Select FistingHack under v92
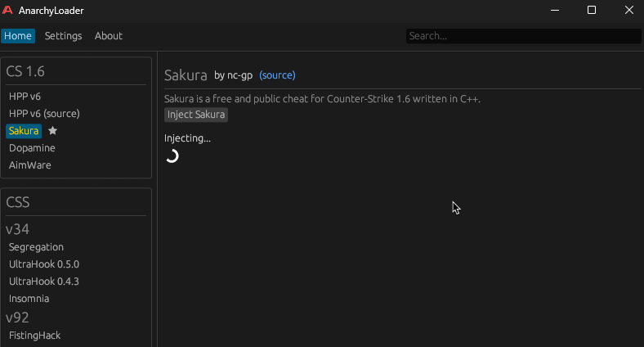 click(34, 336)
